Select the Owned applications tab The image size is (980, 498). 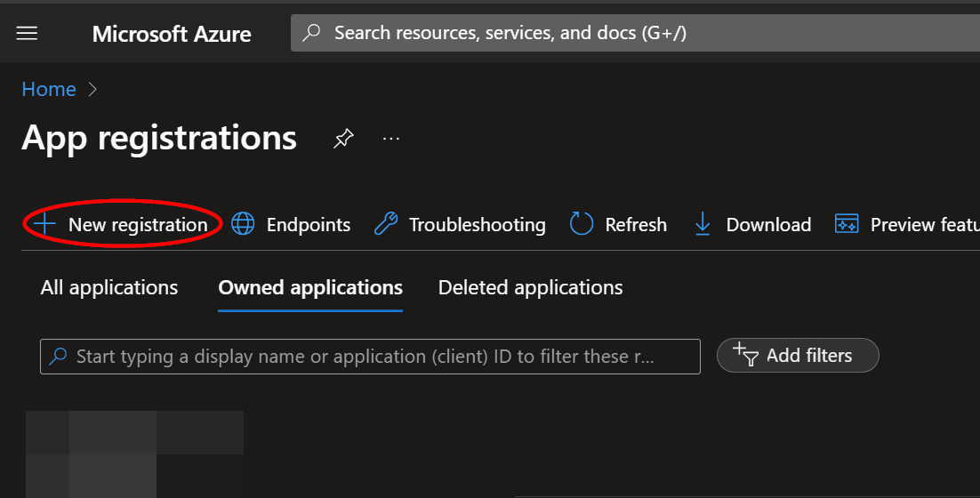coord(310,287)
